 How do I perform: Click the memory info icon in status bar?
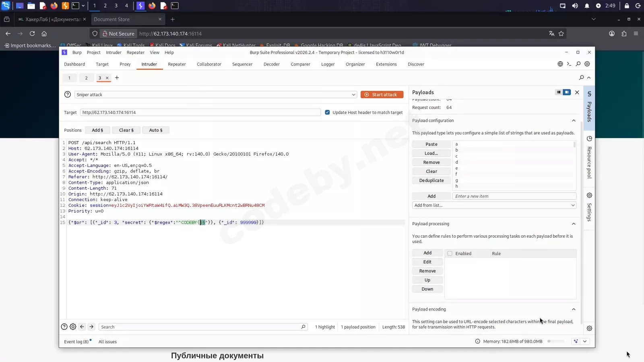[478, 341]
